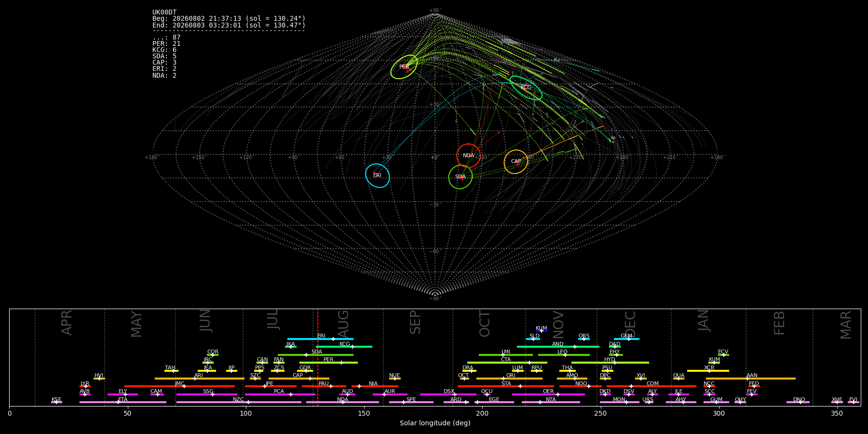
Task: Select the STA shower bar
Action: (x=506, y=386)
